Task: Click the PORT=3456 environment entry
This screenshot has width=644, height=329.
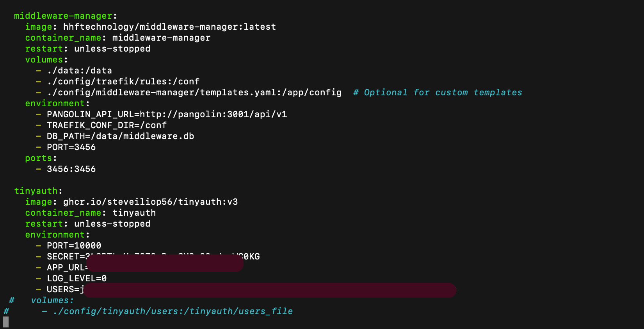Action: pyautogui.click(x=71, y=147)
